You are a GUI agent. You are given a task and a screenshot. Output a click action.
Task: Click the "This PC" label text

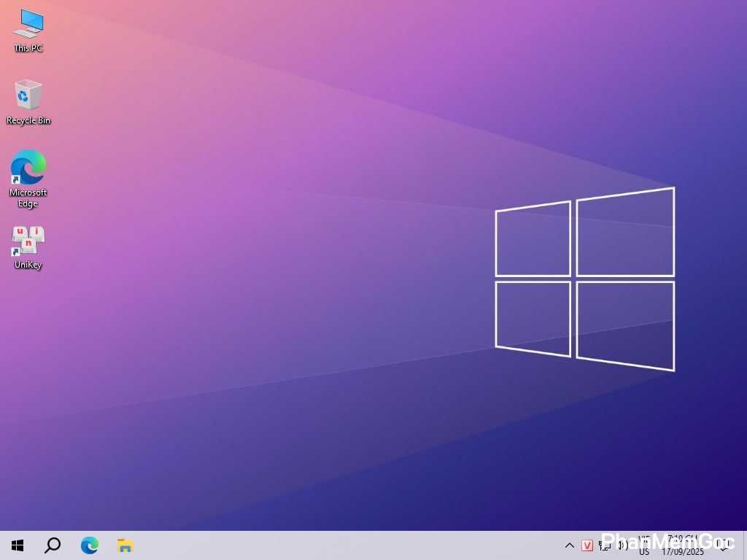pos(28,48)
